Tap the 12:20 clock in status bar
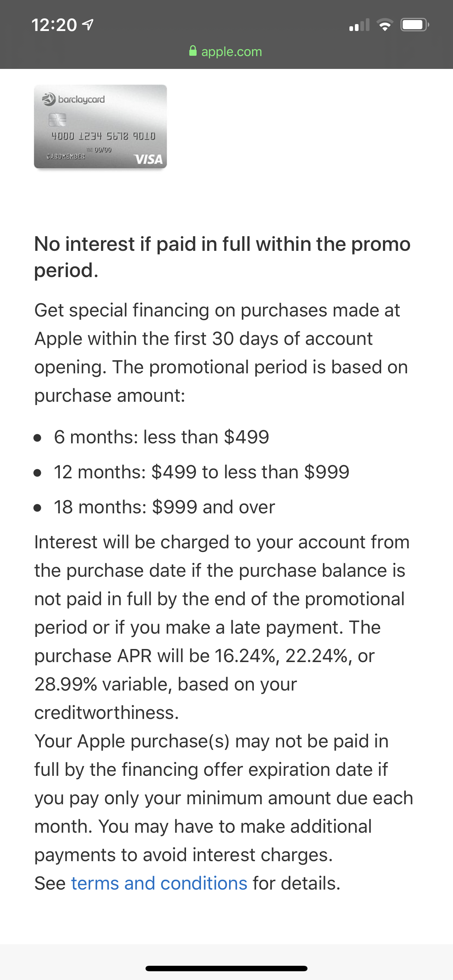 click(x=54, y=25)
